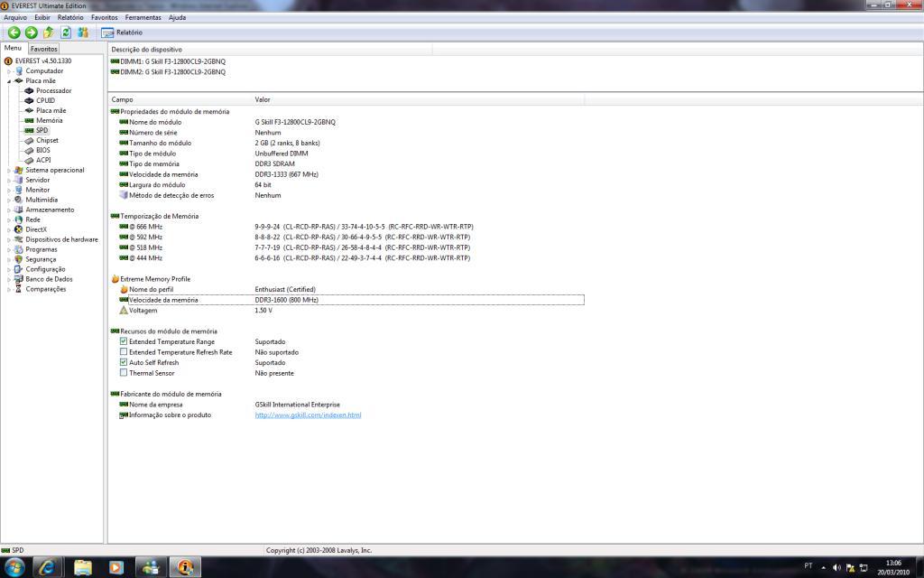Launch Windows Media Player from the taskbar
The image size is (924, 578).
[x=116, y=567]
